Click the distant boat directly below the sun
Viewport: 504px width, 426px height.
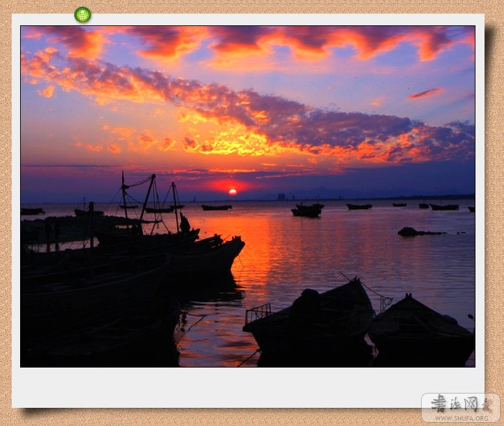pos(216,208)
